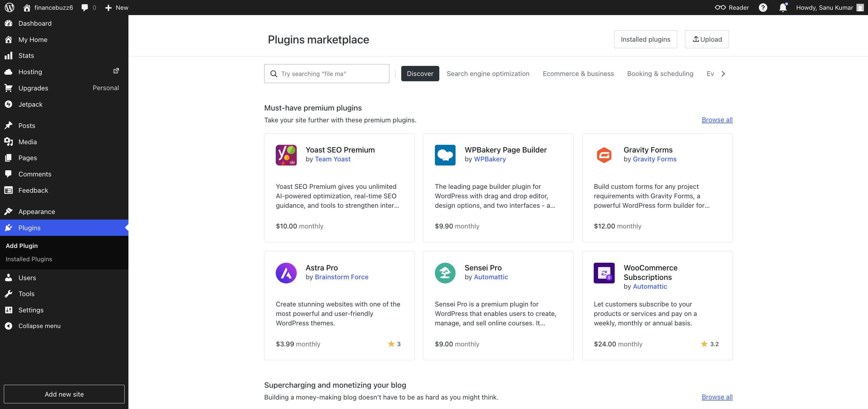Expand more categories with right chevron
The image size is (868, 409).
click(x=723, y=74)
